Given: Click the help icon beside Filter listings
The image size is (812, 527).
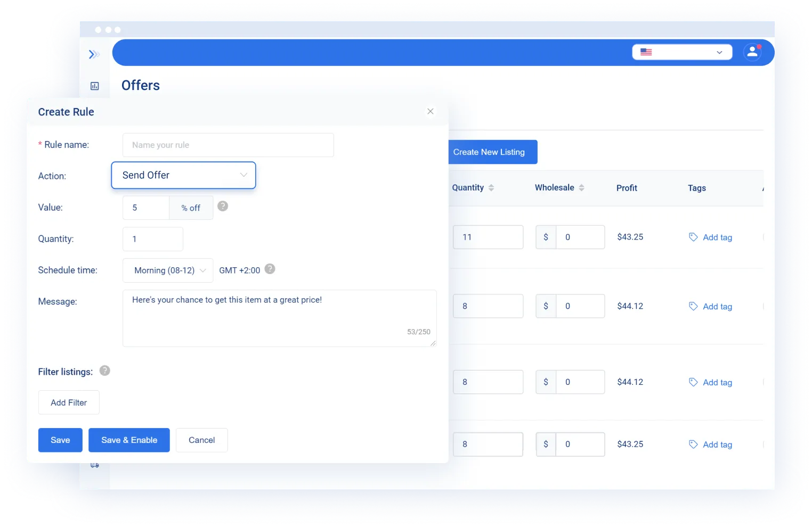Looking at the screenshot, I should click(105, 370).
